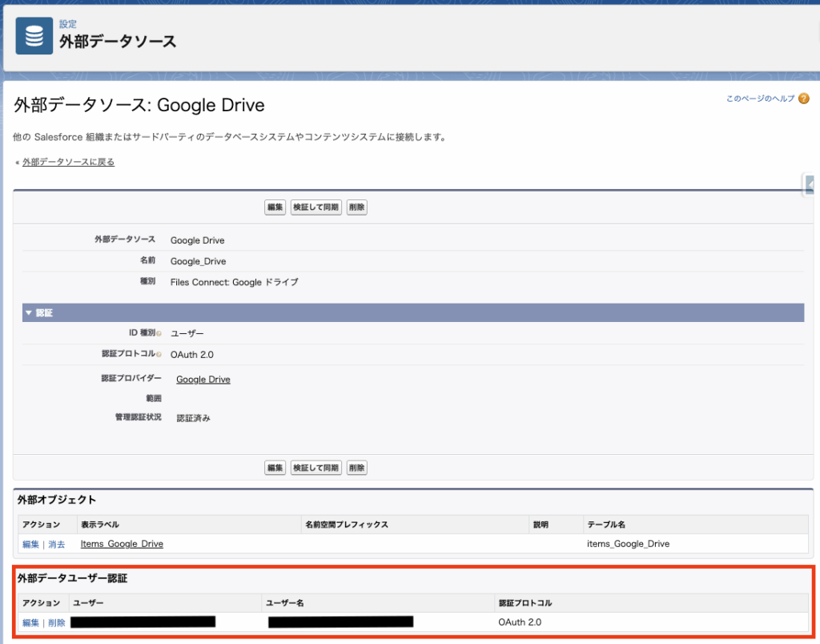Viewport: 820px width, 644px height.
Task: Open the collapsed sidebar arrow at right edge
Action: [x=810, y=185]
